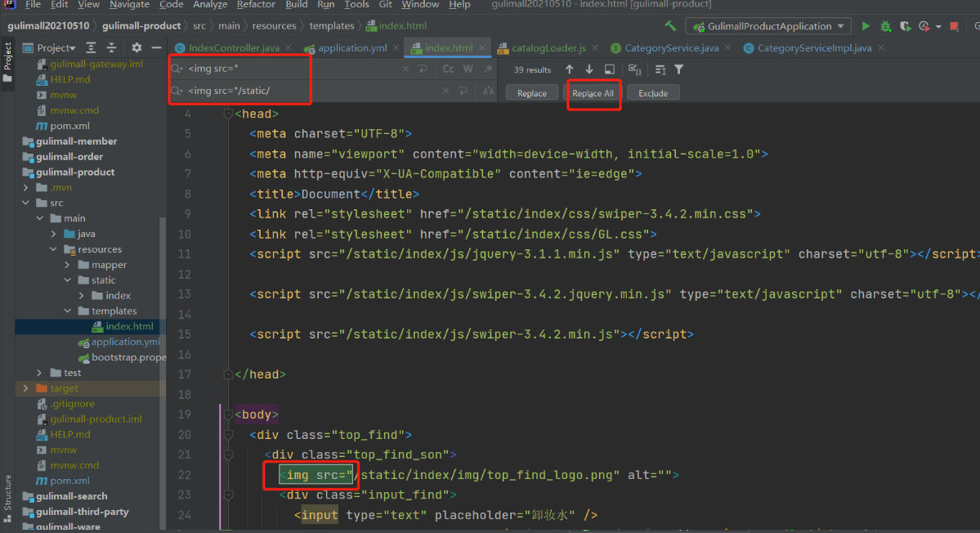Open search filter options funnel icon

coord(678,69)
